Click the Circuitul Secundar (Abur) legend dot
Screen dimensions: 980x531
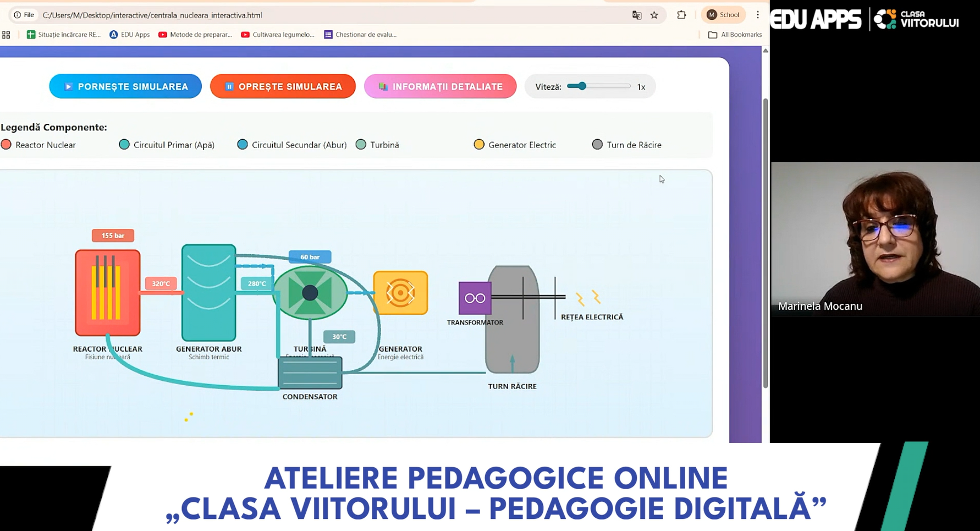click(x=242, y=144)
